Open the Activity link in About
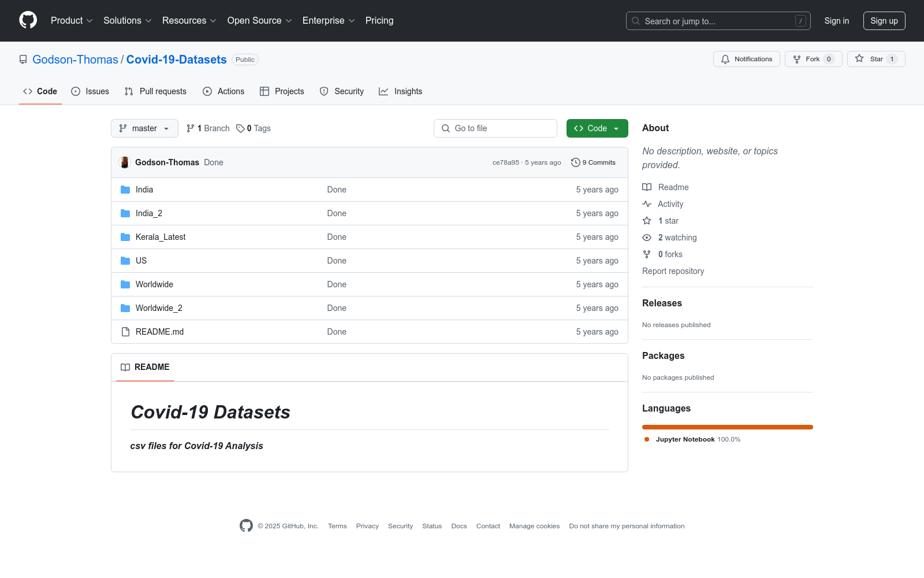Image resolution: width=924 pixels, height=578 pixels. pos(663,204)
